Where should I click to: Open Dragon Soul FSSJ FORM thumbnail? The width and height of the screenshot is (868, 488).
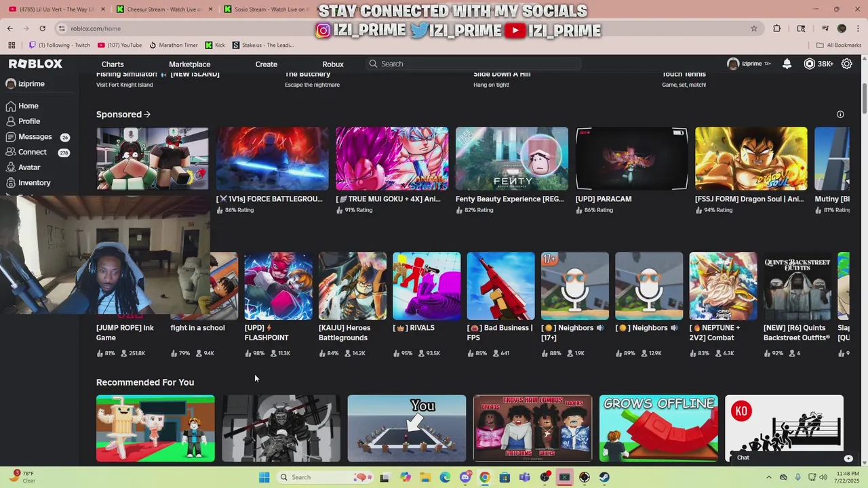coord(751,159)
